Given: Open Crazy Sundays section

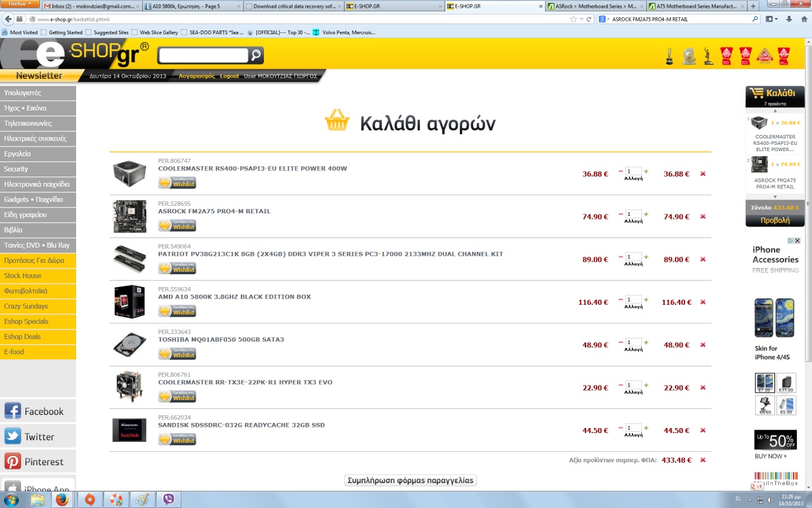Looking at the screenshot, I should (x=38, y=306).
